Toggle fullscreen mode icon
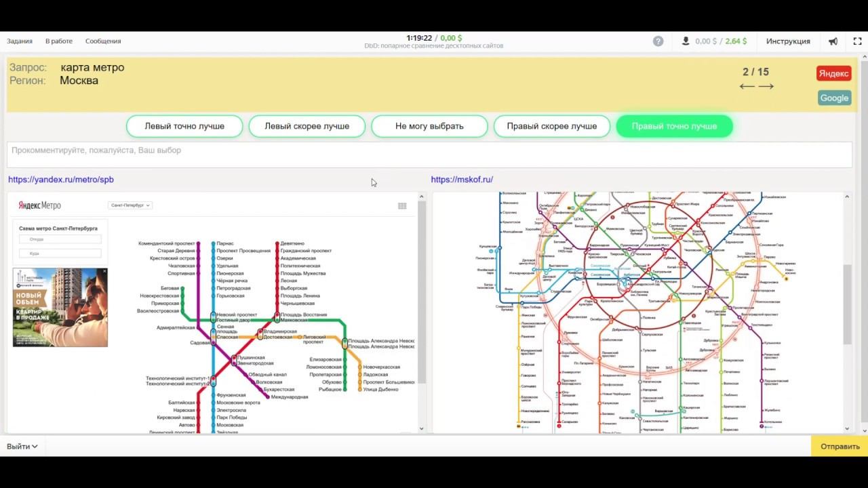Image resolution: width=868 pixels, height=488 pixels. tap(857, 41)
